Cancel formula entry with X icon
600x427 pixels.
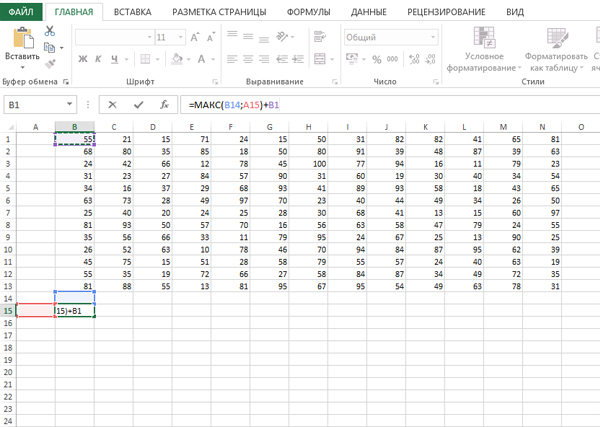point(113,104)
